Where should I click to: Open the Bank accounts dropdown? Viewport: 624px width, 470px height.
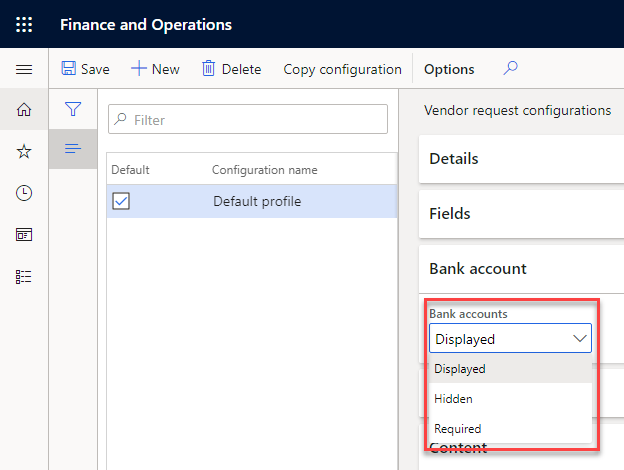(x=510, y=338)
